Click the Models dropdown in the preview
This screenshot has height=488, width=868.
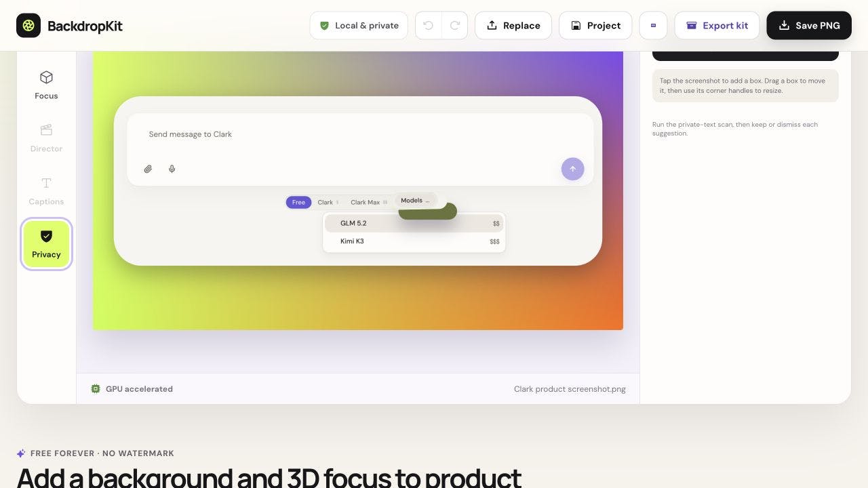(415, 201)
